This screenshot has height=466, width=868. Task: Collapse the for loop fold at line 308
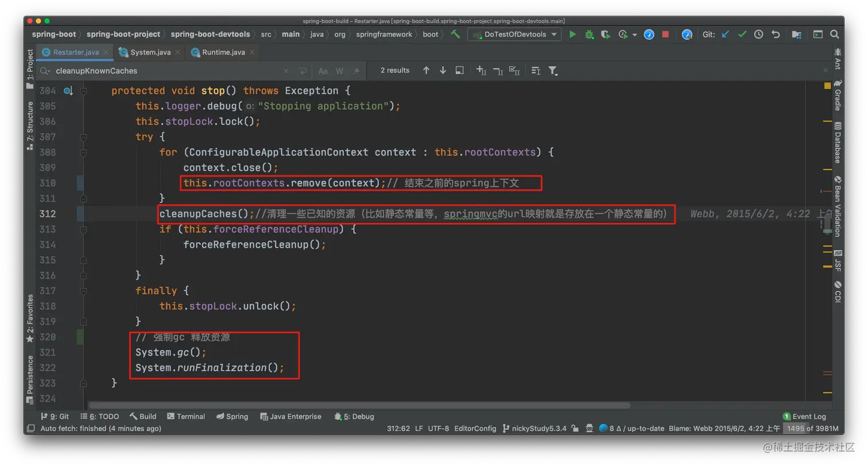coord(84,152)
